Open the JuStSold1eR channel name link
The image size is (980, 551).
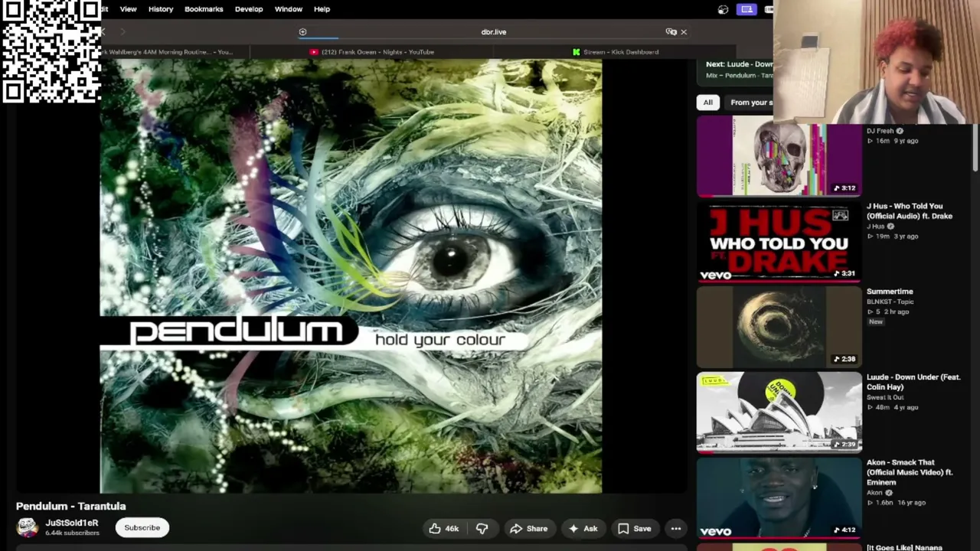pos(72,523)
